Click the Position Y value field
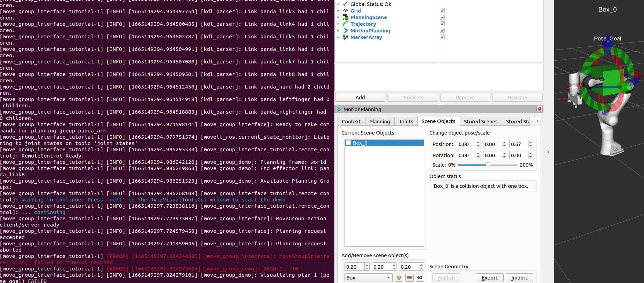 coord(493,144)
